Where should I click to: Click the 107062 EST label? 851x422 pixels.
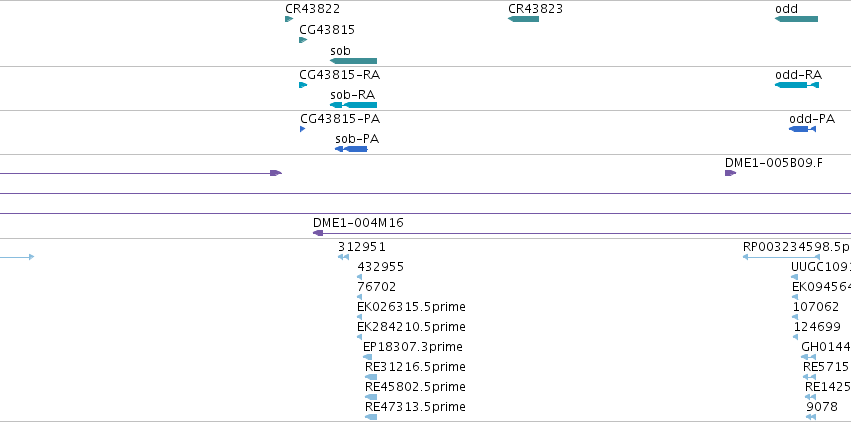pos(816,307)
